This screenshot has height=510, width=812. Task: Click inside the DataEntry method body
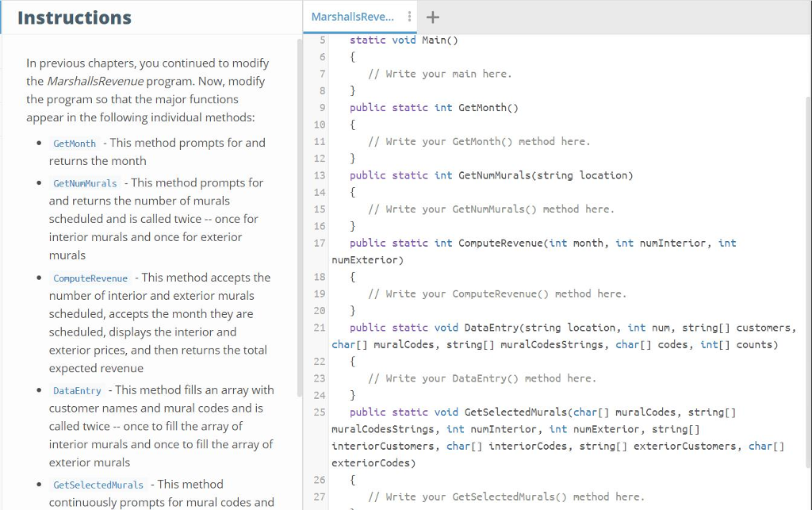(x=476, y=378)
